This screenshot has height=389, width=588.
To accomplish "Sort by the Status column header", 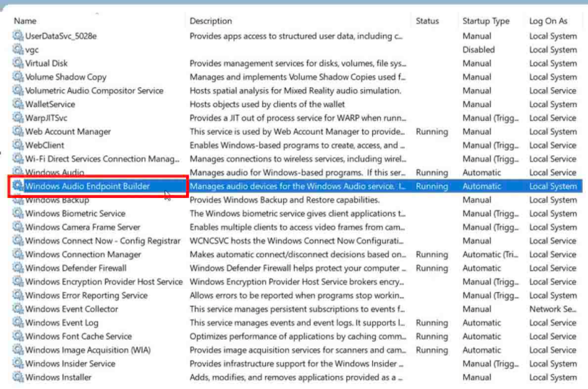I will (x=428, y=21).
